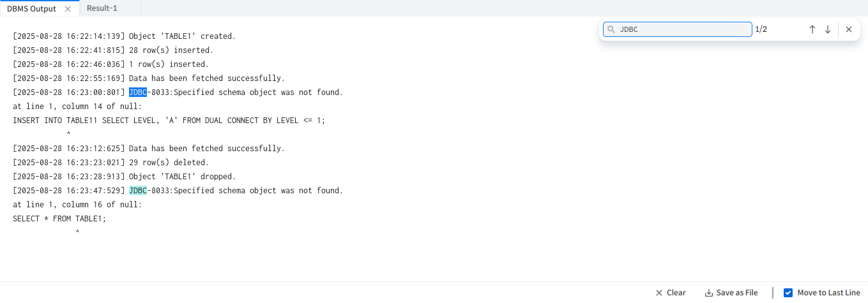The width and height of the screenshot is (868, 303).
Task: Click the "28 row(s) inserted" log entry
Action: coord(171,50)
